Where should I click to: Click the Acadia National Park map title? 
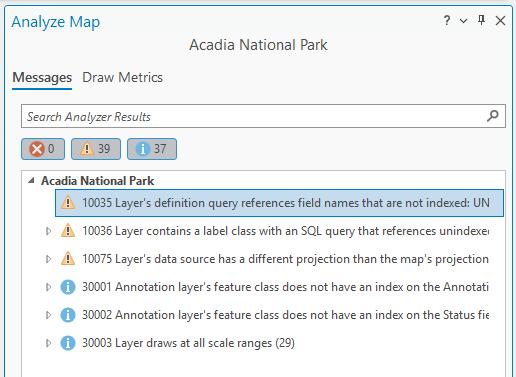click(258, 45)
